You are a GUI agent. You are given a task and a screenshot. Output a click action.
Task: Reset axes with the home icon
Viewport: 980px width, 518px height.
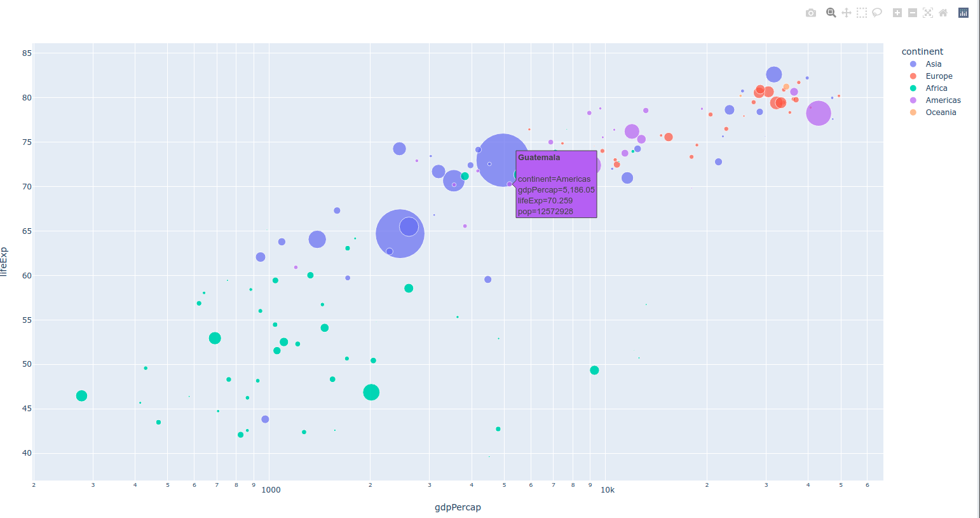tap(943, 12)
